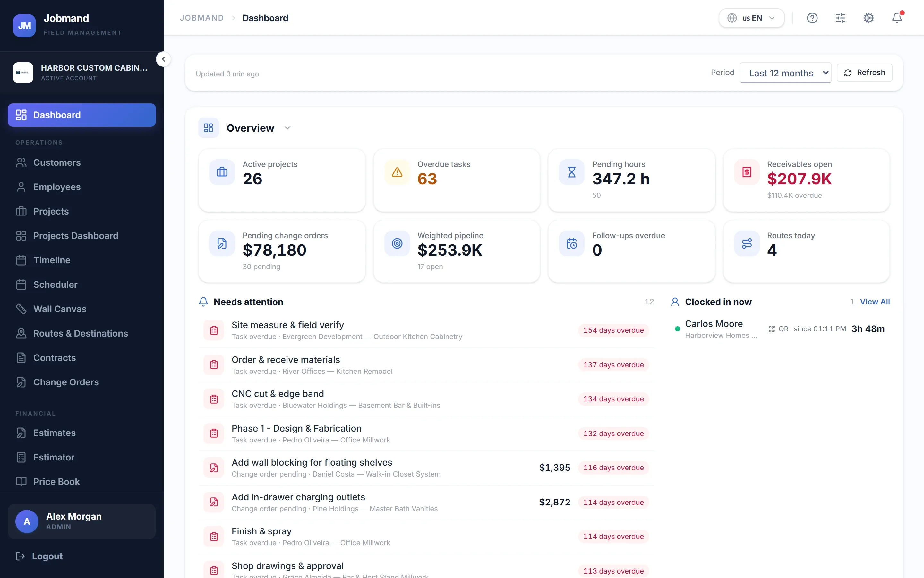Open Employees in the sidebar
This screenshot has width=924, height=578.
(82, 187)
